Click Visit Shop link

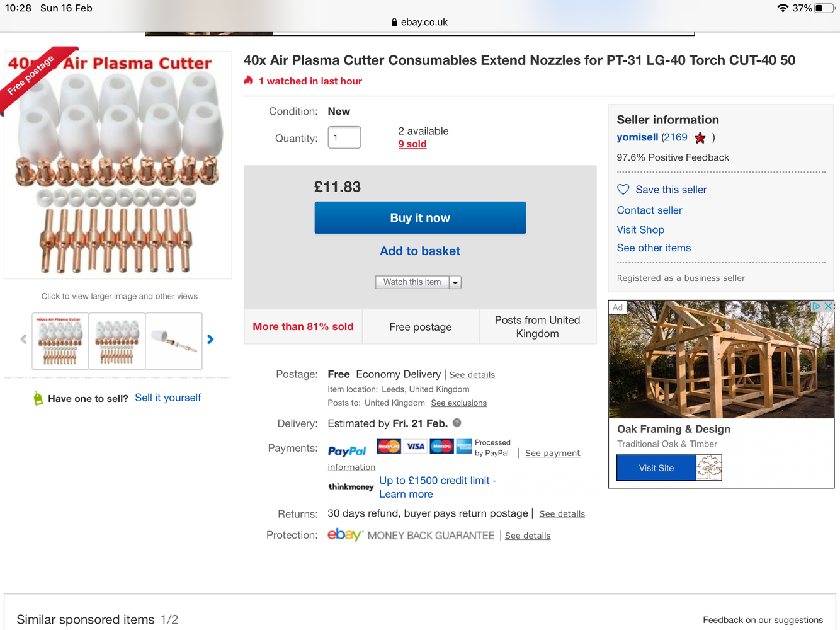click(x=640, y=230)
